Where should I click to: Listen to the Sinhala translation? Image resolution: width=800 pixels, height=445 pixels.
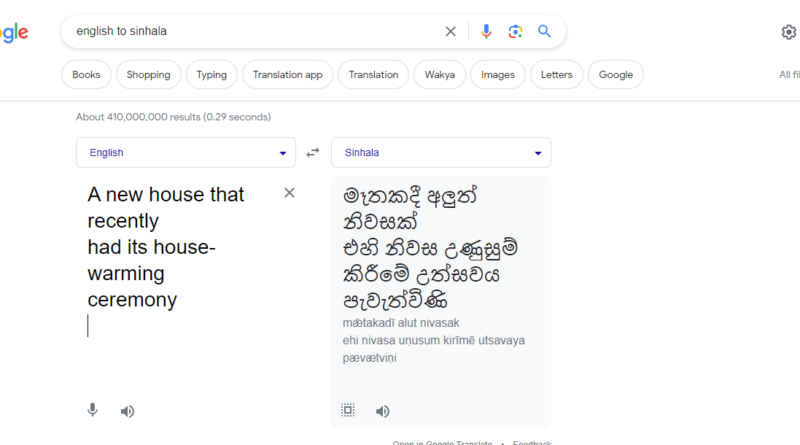[x=383, y=411]
